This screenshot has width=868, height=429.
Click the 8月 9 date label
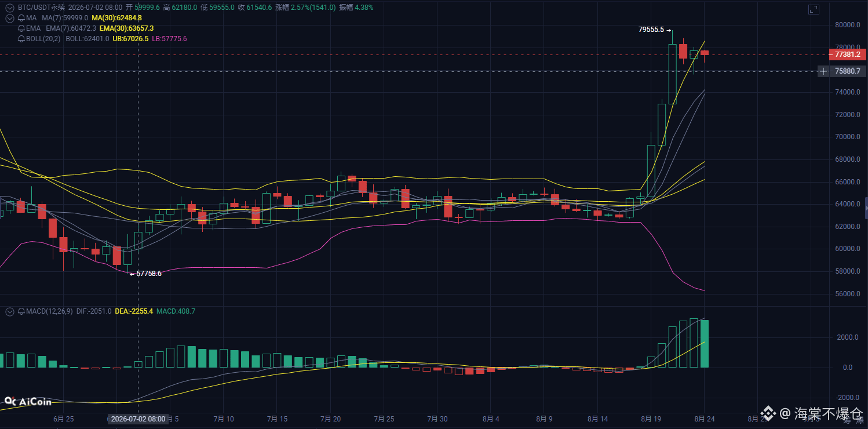click(x=544, y=419)
